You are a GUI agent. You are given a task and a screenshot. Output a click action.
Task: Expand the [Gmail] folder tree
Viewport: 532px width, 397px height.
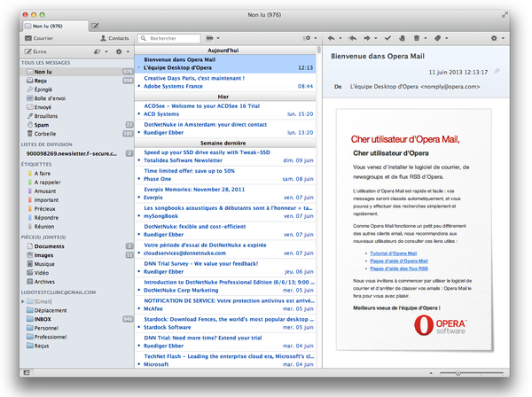pyautogui.click(x=23, y=301)
